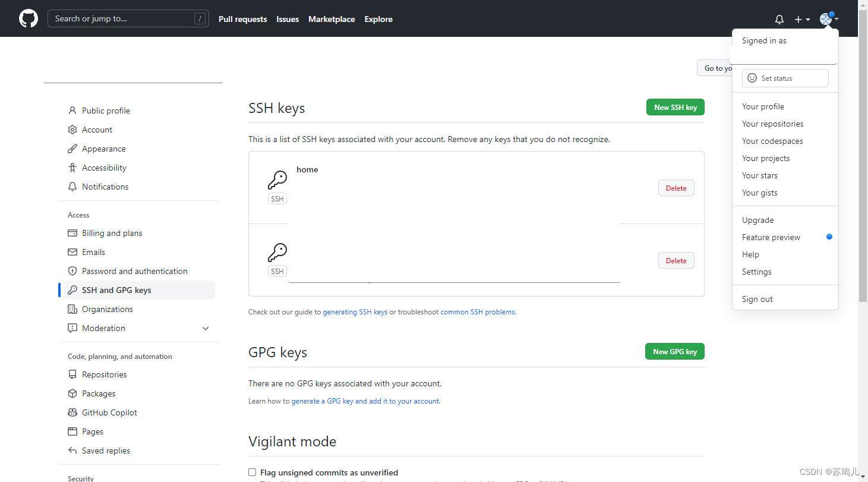
Task: Click the Saved replies arrow icon
Action: [72, 451]
